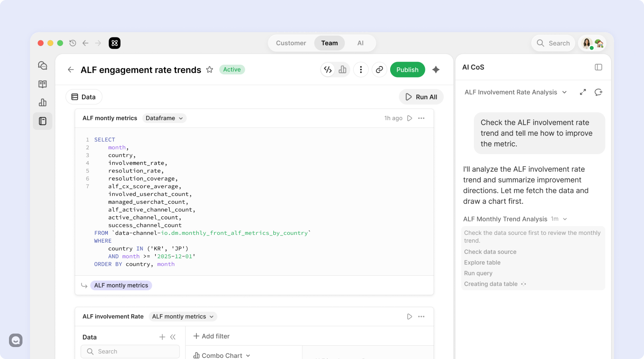The image size is (644, 359).
Task: Switch to code view toggle
Action: point(328,70)
